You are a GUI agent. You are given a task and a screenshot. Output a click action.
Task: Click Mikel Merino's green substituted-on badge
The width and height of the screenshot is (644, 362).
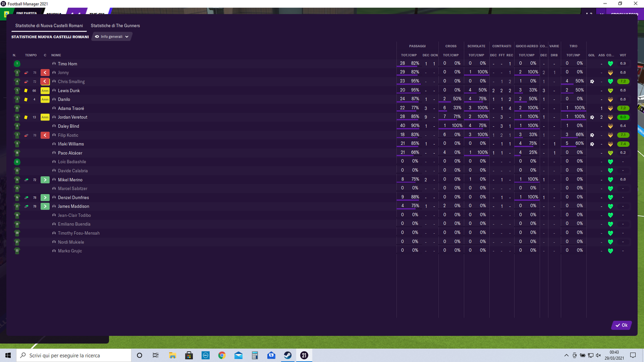[x=45, y=179]
